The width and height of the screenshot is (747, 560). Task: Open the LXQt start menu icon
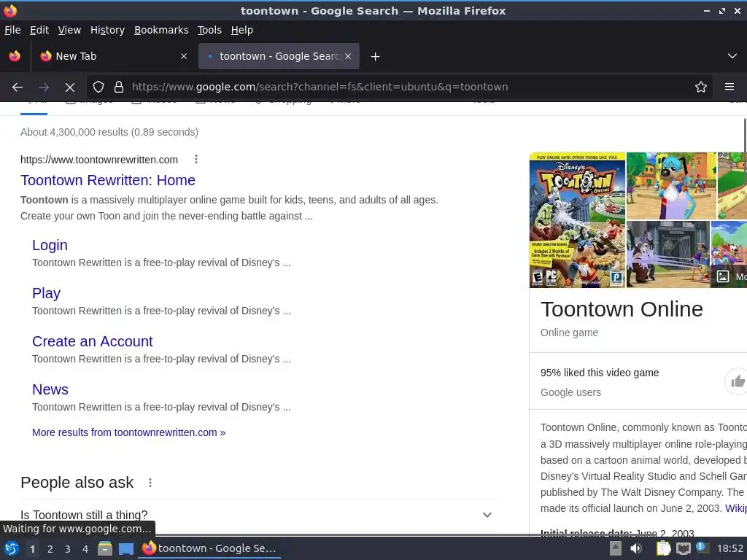click(12, 548)
